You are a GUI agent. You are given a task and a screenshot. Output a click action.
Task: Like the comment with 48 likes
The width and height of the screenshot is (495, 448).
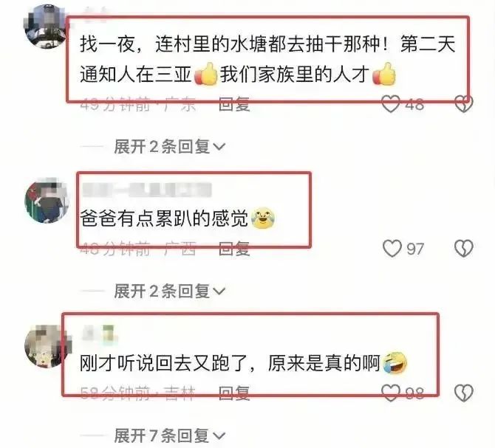[391, 104]
